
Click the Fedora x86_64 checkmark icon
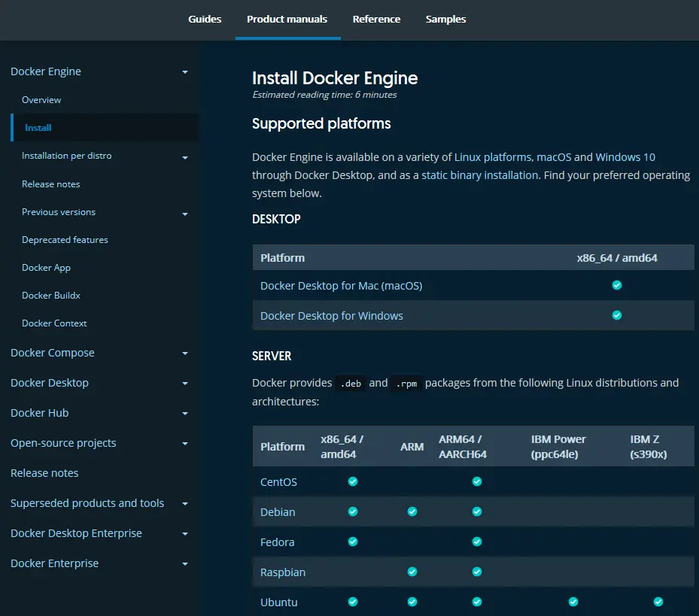352,542
